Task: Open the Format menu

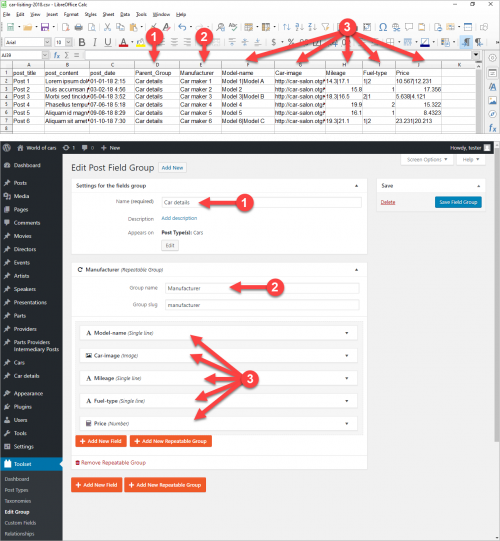Action: point(71,14)
